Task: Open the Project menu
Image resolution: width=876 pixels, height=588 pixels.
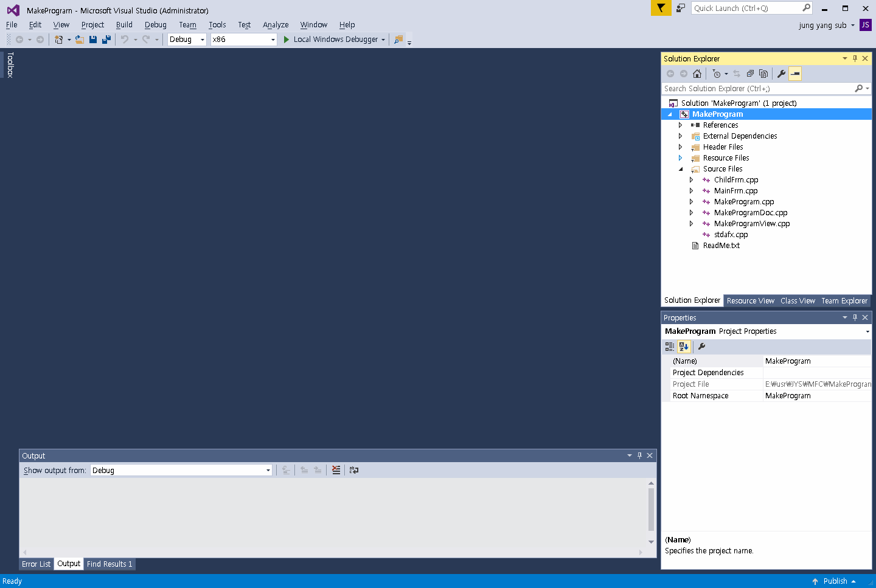Action: [92, 25]
